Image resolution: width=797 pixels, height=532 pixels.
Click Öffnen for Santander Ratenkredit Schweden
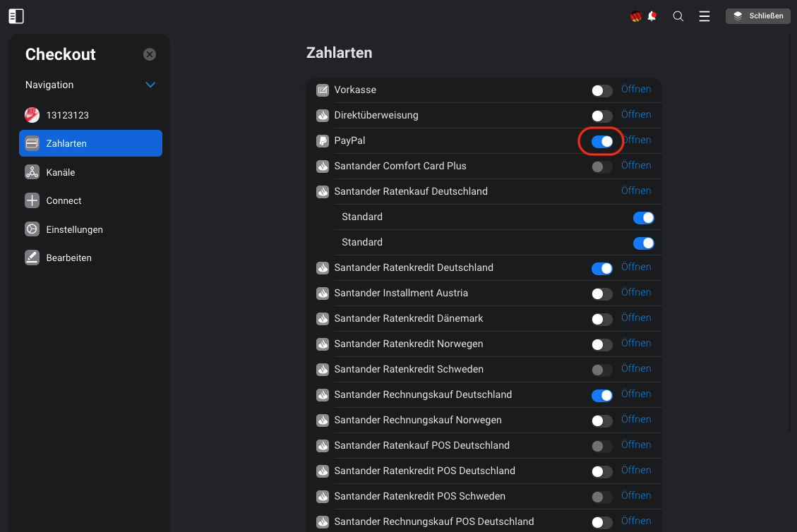coord(636,369)
